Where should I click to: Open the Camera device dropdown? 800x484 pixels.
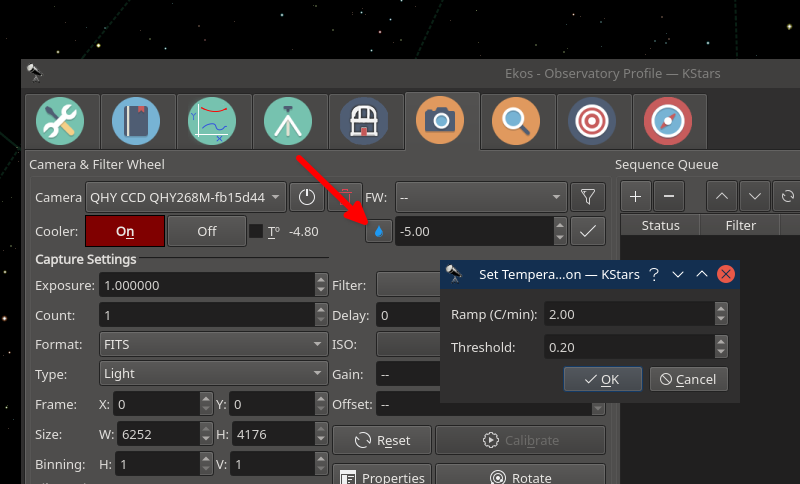(186, 197)
